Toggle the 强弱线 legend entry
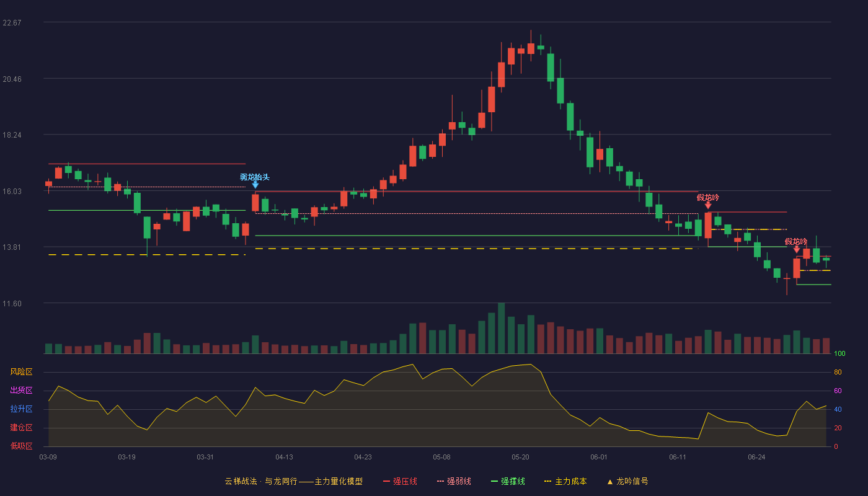868x496 pixels. [454, 481]
